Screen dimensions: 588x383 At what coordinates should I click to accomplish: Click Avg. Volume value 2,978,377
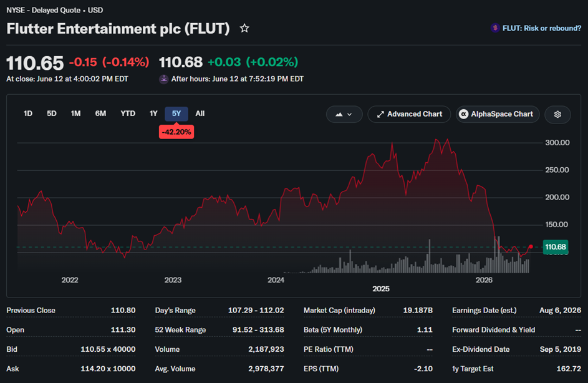point(266,369)
